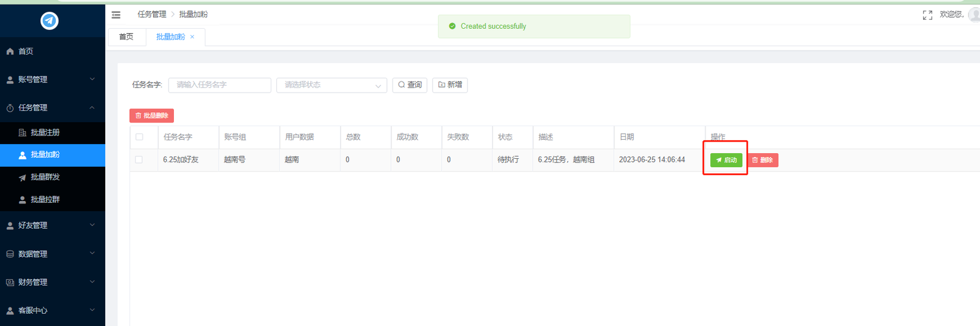Check the 6.25加好友 row checkbox
The width and height of the screenshot is (980, 326).
tap(139, 160)
